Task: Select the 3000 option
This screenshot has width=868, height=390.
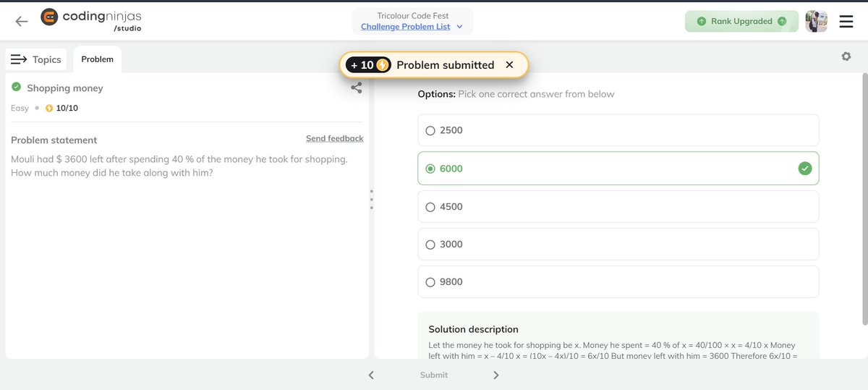Action: pos(618,244)
